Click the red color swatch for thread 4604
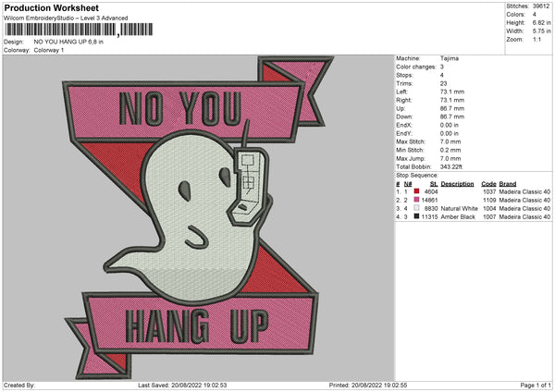Screen dimensions: 555x392 pos(416,191)
